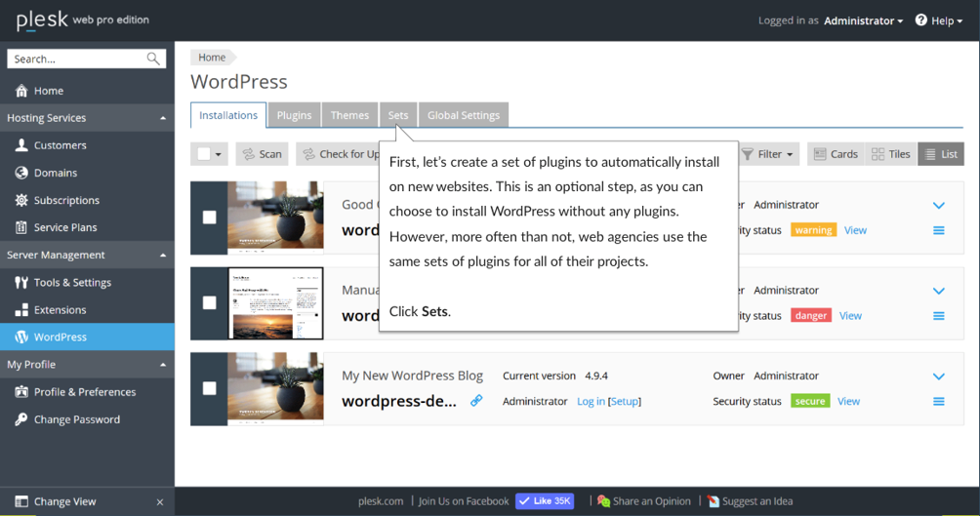Toggle the select-all checkbox in toolbar
The image size is (980, 516).
204,154
